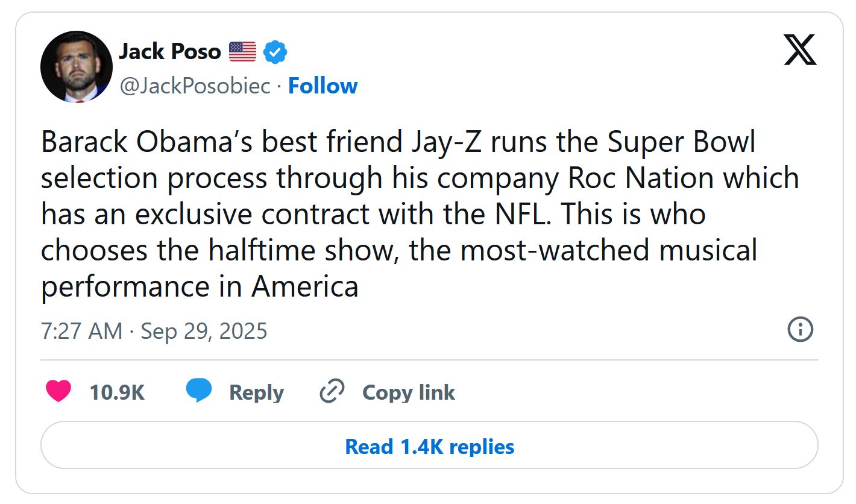Click the blue verified badge

pos(275,52)
